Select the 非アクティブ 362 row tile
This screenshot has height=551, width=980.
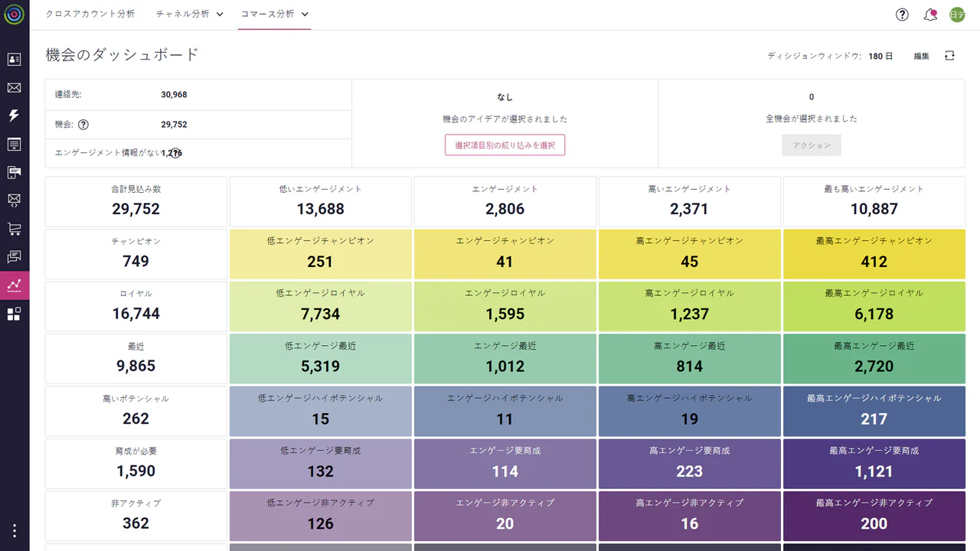point(136,516)
